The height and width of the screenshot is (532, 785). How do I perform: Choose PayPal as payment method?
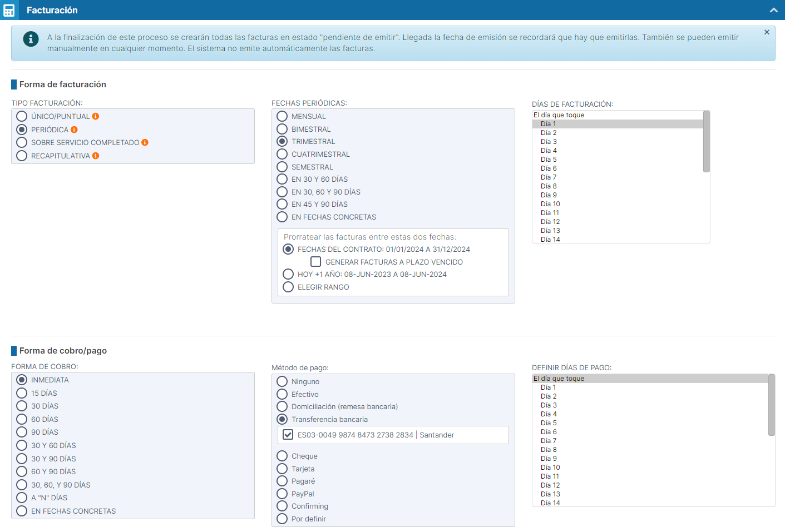point(282,494)
